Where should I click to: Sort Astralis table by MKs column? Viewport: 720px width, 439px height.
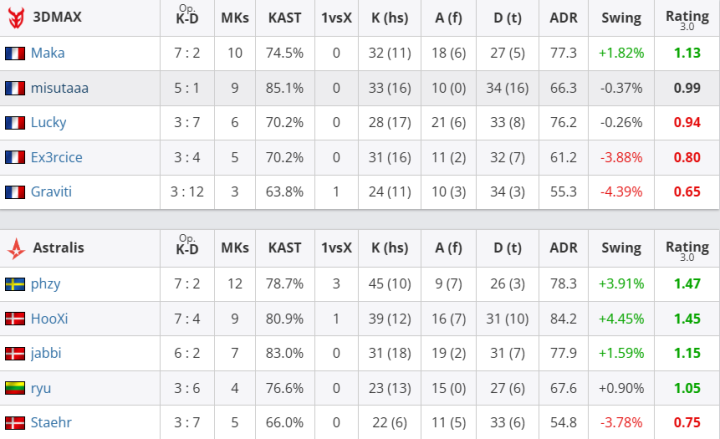click(x=235, y=248)
